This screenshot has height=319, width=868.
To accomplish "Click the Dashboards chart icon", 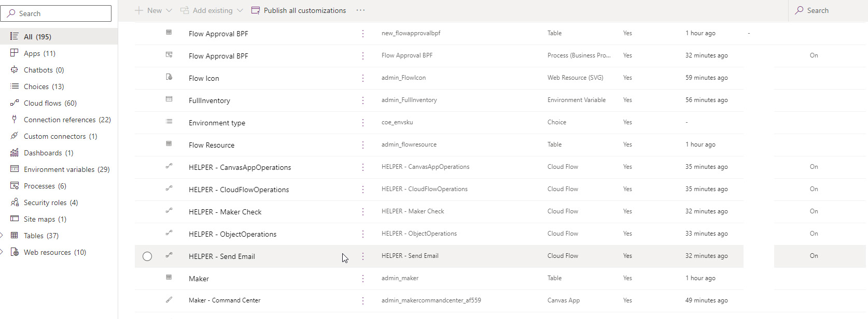I will pyautogui.click(x=15, y=153).
